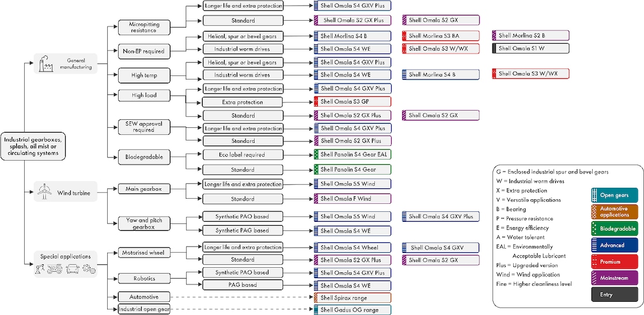Screen dimensions: 644x315
Task: Select the Open gears legend swatch
Action: pos(615,195)
